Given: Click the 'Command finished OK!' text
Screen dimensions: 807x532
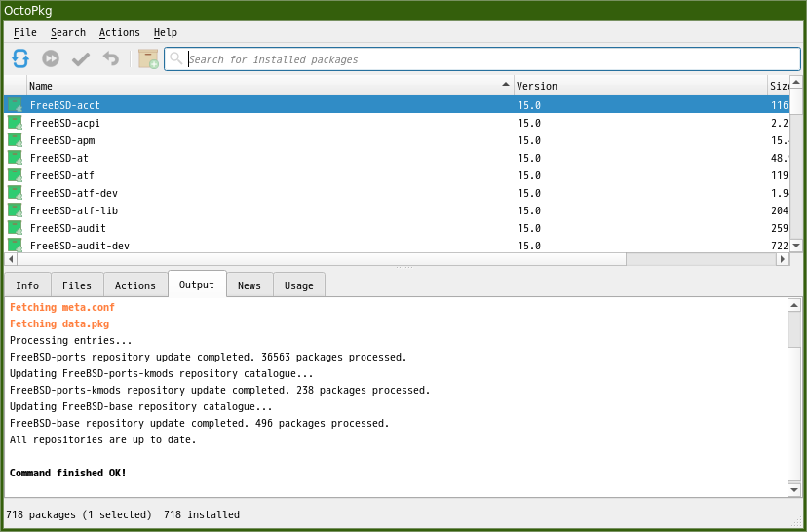Looking at the screenshot, I should 67,473.
